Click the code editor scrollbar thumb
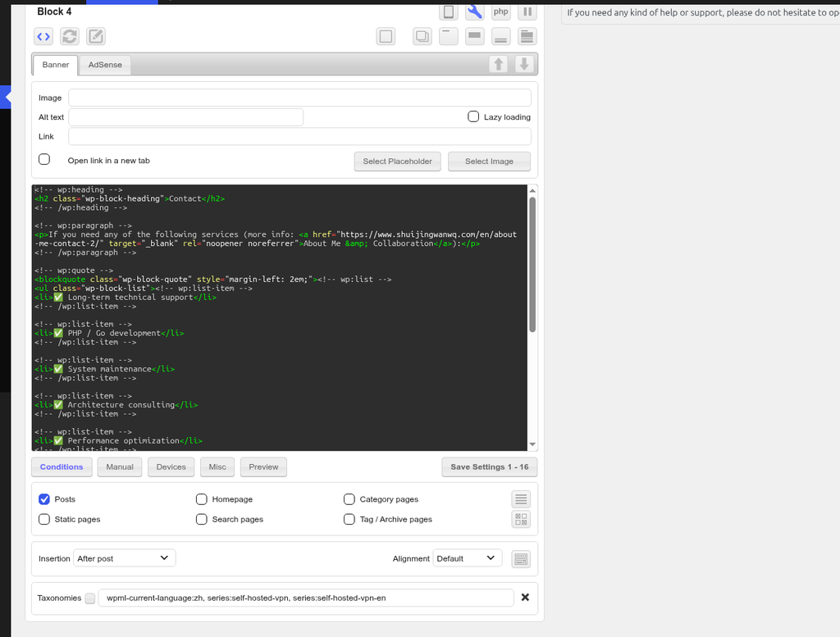 (532, 265)
